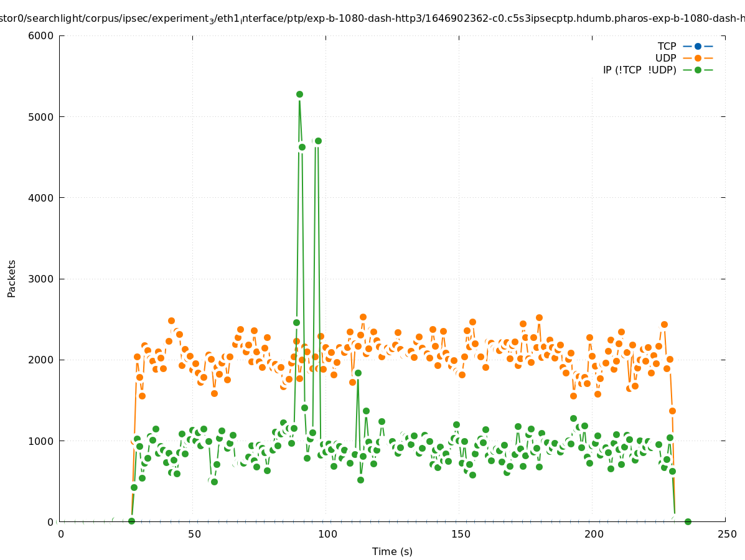Select the 100 tick on x-axis
Image resolution: width=745 pixels, height=560 pixels.
pos(327,534)
